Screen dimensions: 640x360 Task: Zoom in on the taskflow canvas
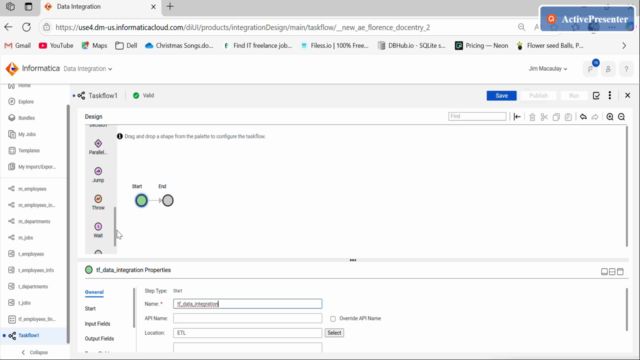pyautogui.click(x=610, y=117)
